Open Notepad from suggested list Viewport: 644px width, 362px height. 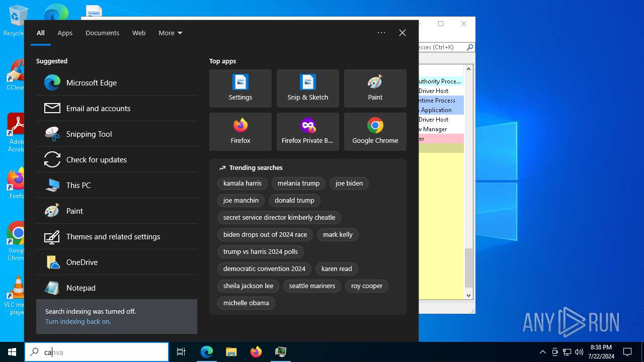(x=117, y=288)
